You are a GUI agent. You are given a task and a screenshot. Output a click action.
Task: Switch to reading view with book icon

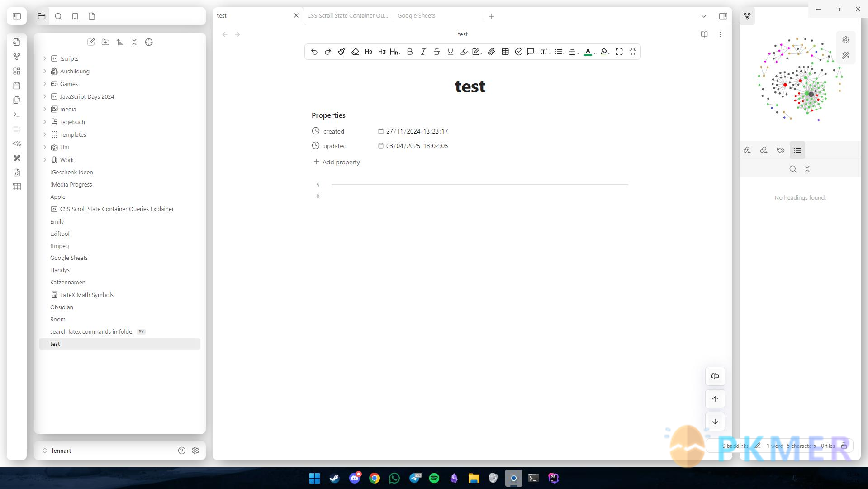tap(704, 34)
